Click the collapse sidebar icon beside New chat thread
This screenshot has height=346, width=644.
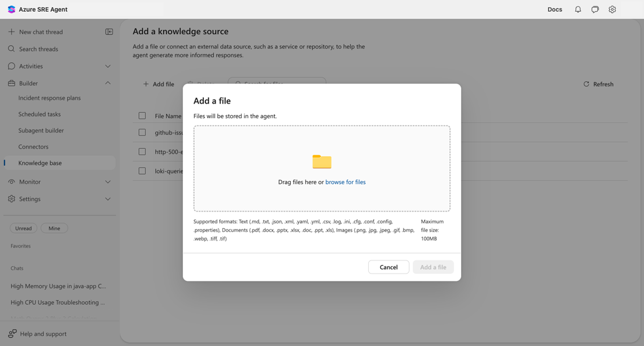coord(109,32)
